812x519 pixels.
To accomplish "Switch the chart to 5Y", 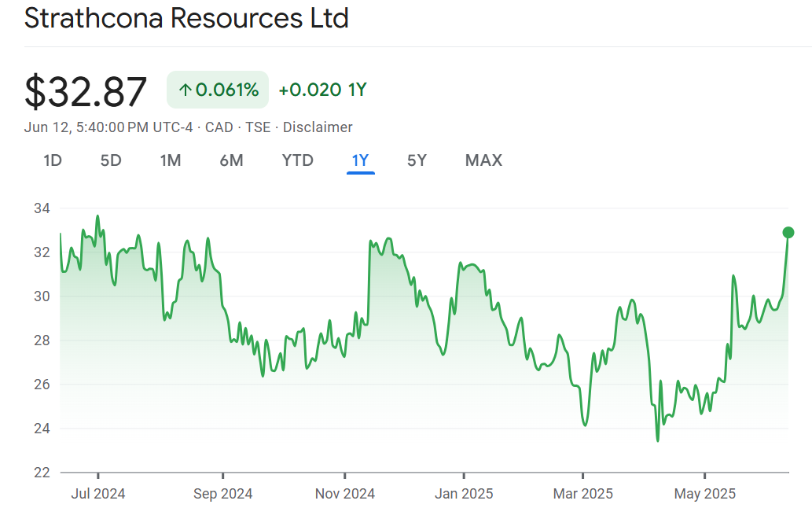I will click(x=417, y=160).
